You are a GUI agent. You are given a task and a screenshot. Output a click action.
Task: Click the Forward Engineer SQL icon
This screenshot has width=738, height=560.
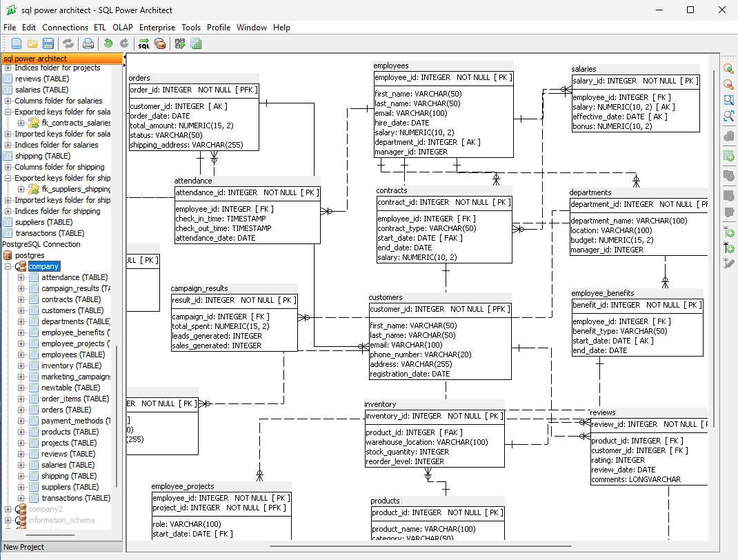144,43
